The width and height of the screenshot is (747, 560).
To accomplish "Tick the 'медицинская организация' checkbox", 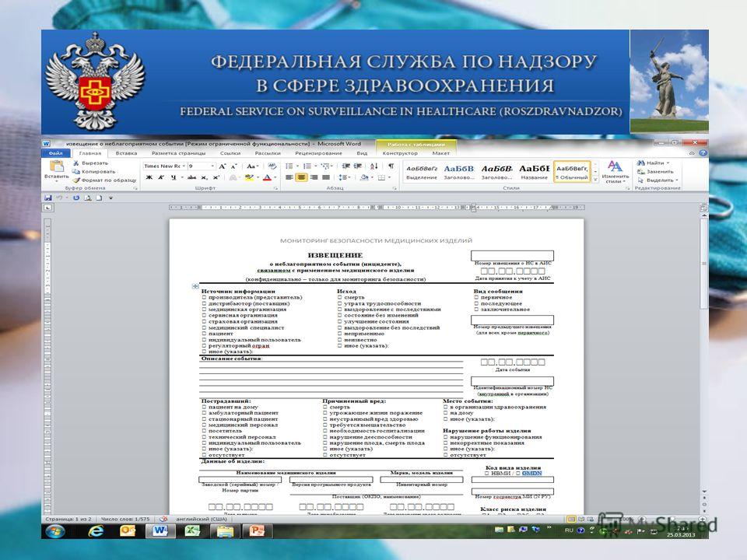I will click(x=204, y=309).
